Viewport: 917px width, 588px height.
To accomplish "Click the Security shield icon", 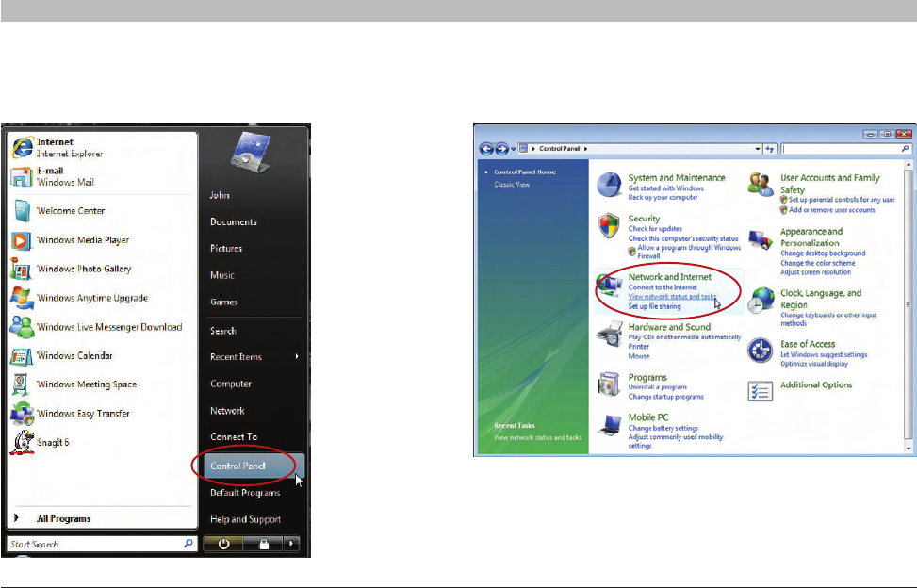I will (x=609, y=225).
